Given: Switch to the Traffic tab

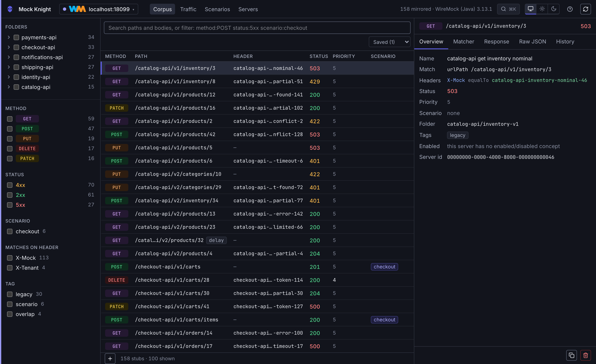Looking at the screenshot, I should tap(188, 9).
